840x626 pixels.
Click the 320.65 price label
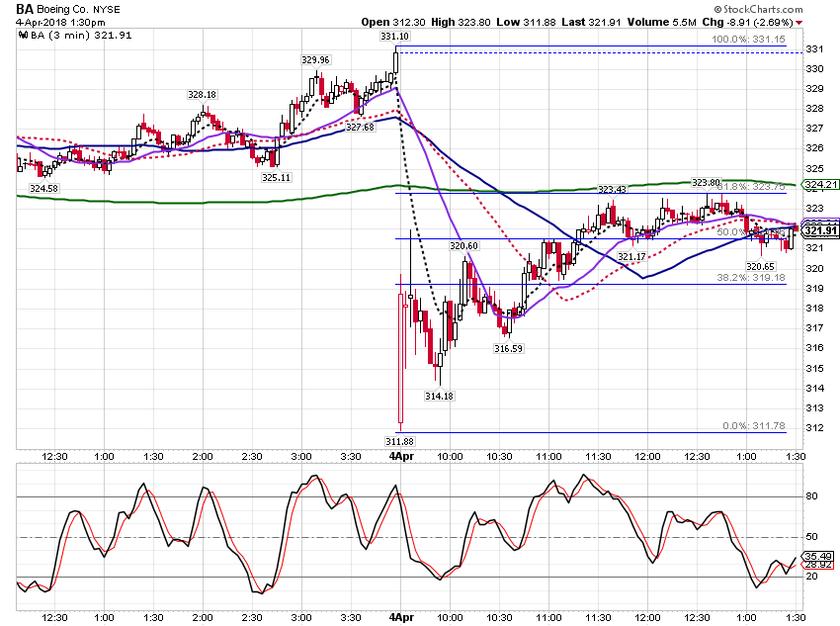[761, 266]
